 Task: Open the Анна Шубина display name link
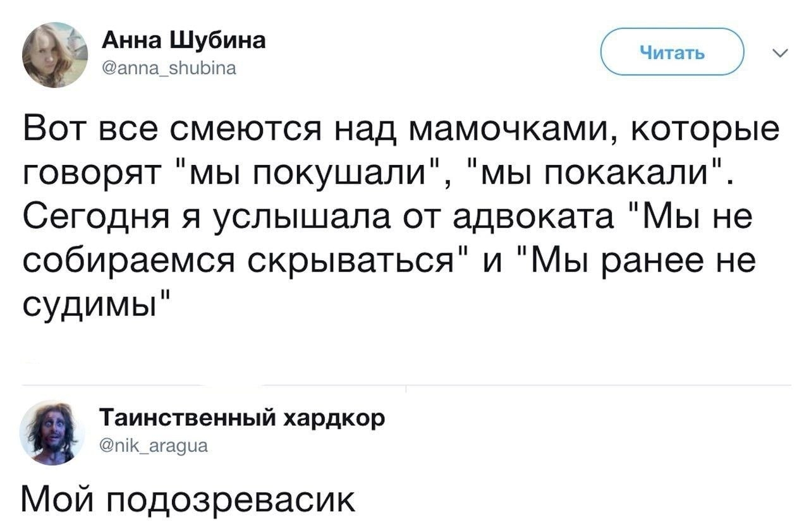click(x=184, y=42)
